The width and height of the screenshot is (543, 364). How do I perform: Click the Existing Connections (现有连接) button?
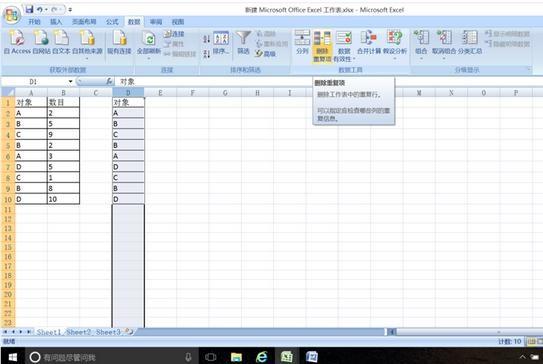(x=119, y=42)
